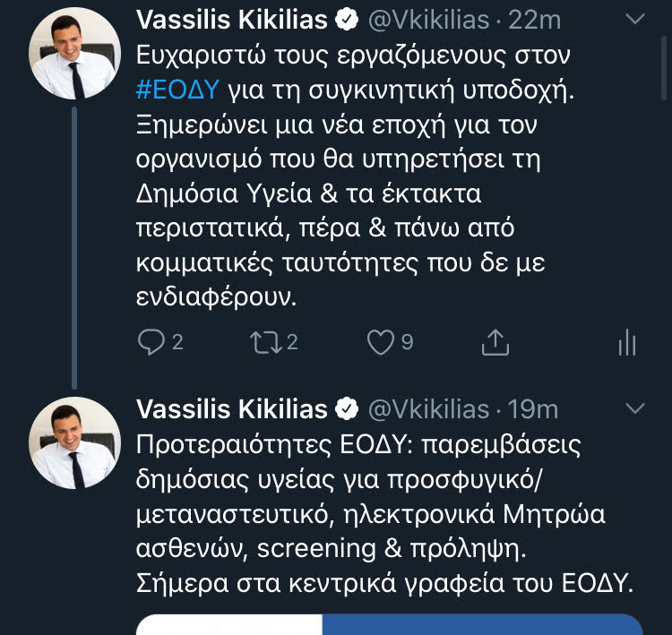Open the @Vkikilias handle on the second tweet
Screen dimensions: 672x635
(429, 409)
